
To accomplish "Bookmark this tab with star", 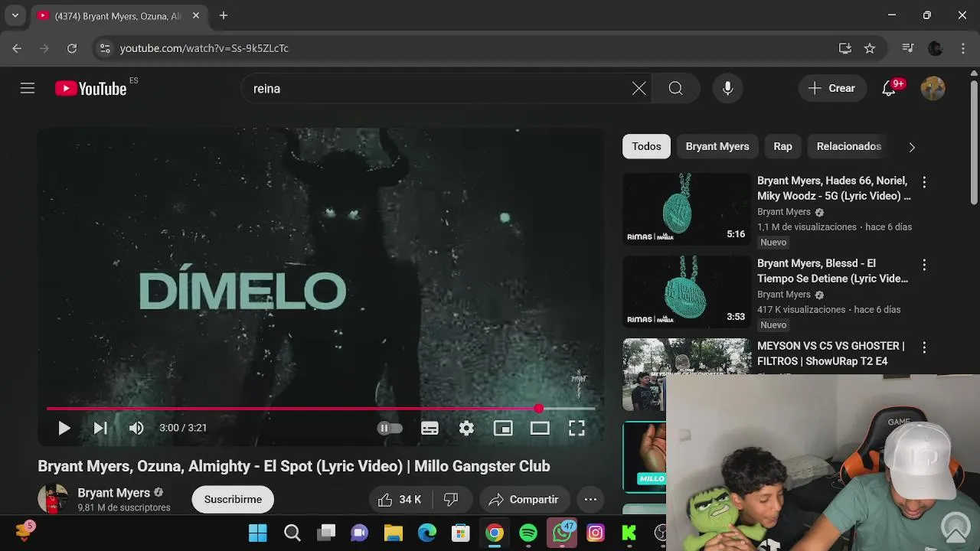I will click(870, 48).
